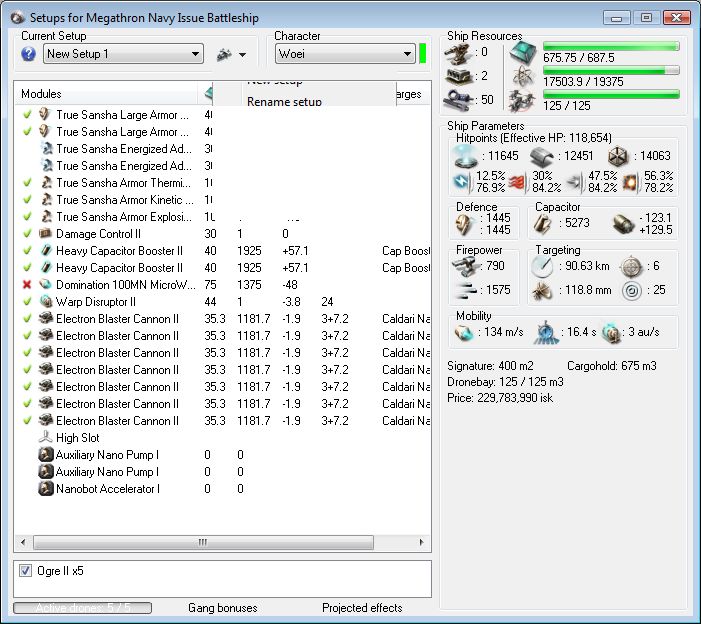This screenshot has width=701, height=624.
Task: Click the shield hitpoints icon 11645
Action: 465,156
